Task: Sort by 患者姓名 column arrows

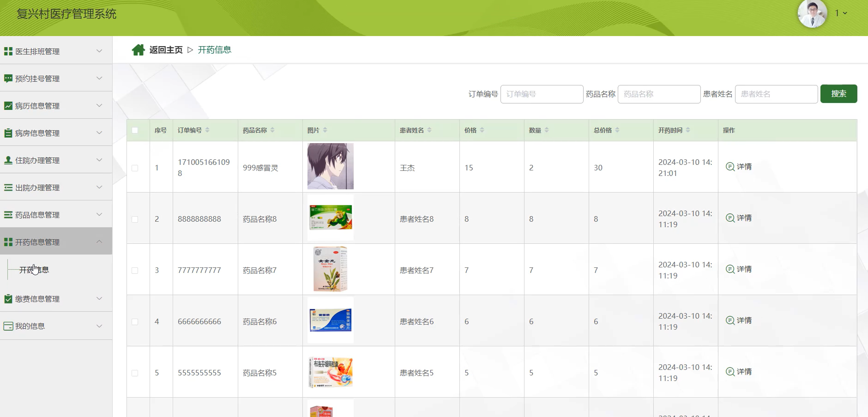Action: coord(429,130)
